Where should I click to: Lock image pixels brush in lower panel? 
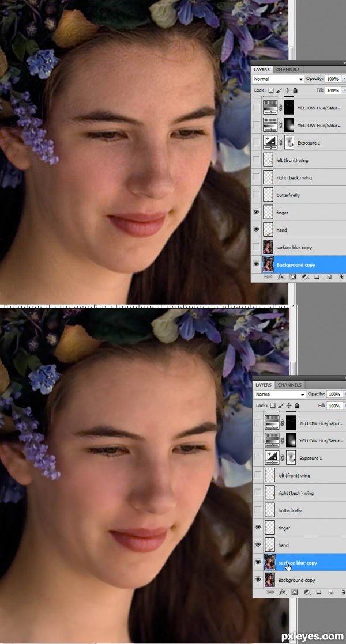tap(281, 406)
